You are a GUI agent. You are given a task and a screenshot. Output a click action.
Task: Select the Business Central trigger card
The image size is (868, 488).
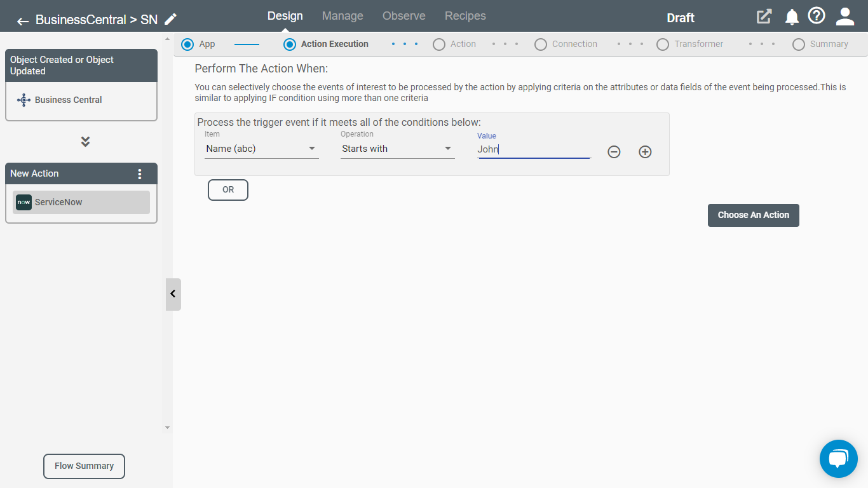(x=81, y=101)
